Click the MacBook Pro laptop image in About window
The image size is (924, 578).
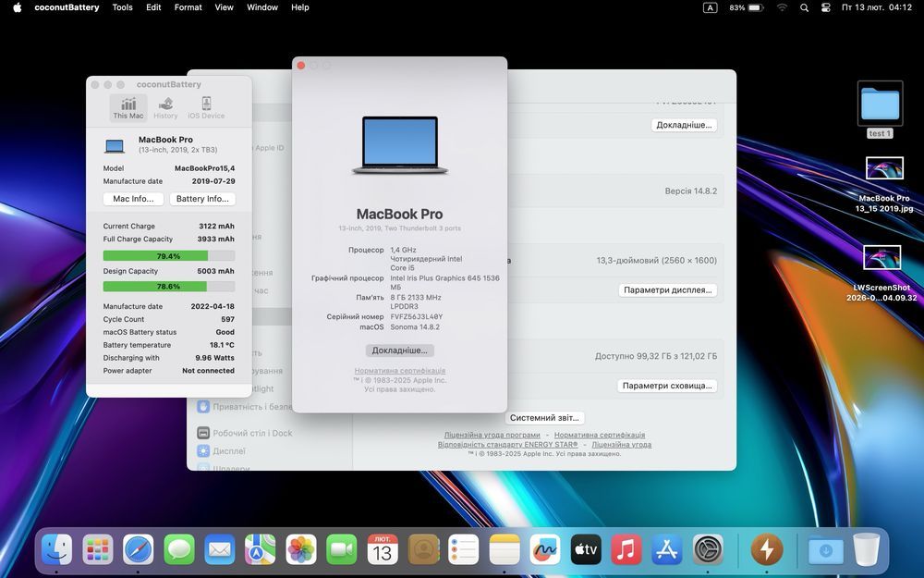click(x=400, y=144)
